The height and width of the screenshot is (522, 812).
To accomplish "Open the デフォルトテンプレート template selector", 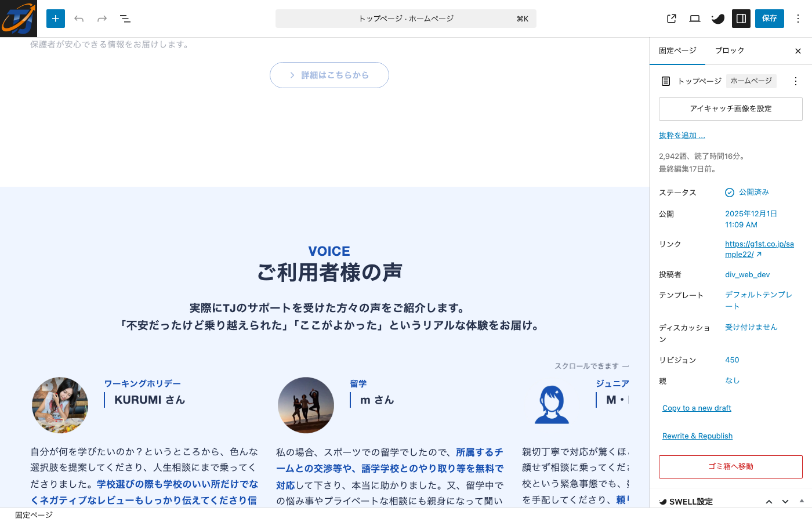I will pyautogui.click(x=757, y=300).
